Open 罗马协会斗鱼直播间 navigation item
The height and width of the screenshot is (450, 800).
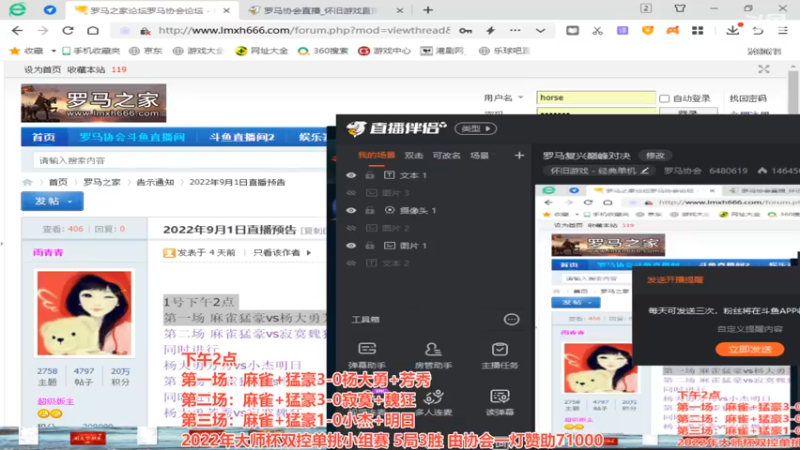tap(132, 137)
